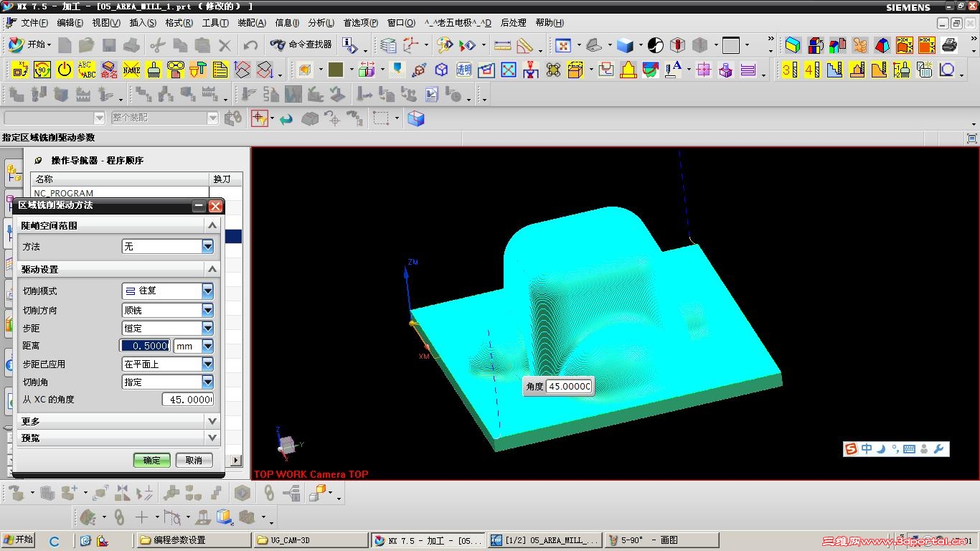Open the 分析(L) menu
The height and width of the screenshot is (551, 980).
tap(321, 23)
